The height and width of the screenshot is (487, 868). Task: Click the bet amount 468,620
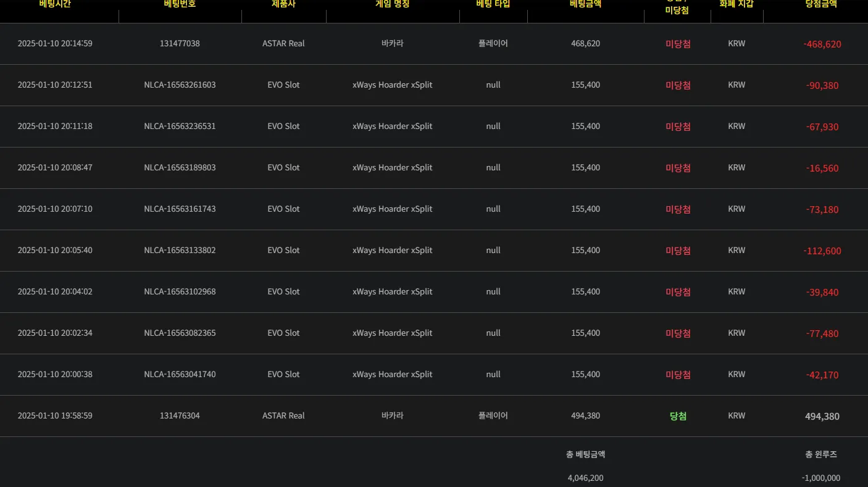[585, 44]
